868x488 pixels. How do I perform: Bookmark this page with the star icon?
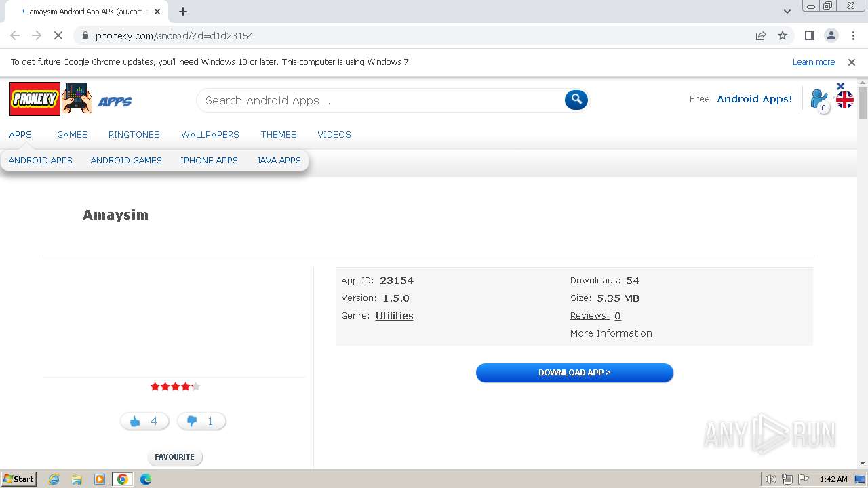point(783,35)
